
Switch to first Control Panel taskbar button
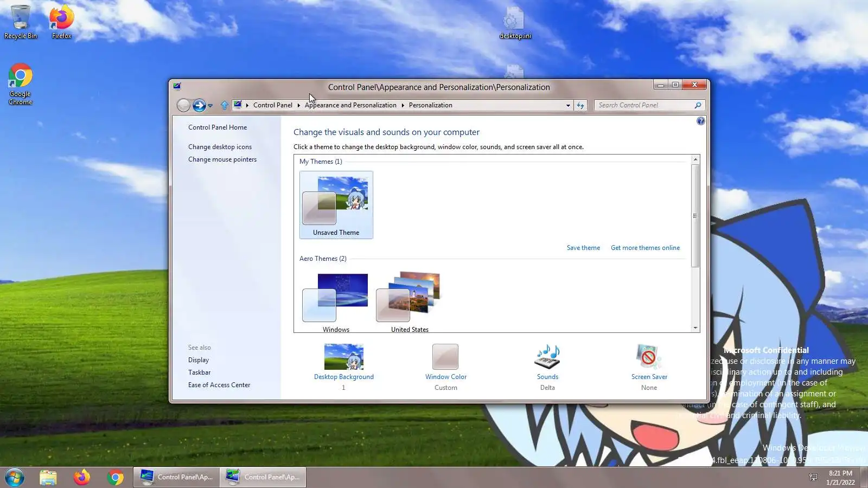click(x=176, y=477)
